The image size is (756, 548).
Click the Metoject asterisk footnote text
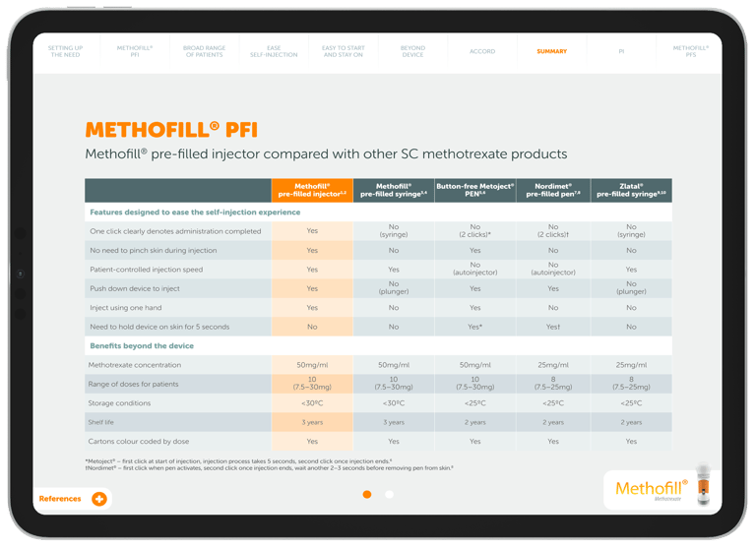click(x=238, y=461)
